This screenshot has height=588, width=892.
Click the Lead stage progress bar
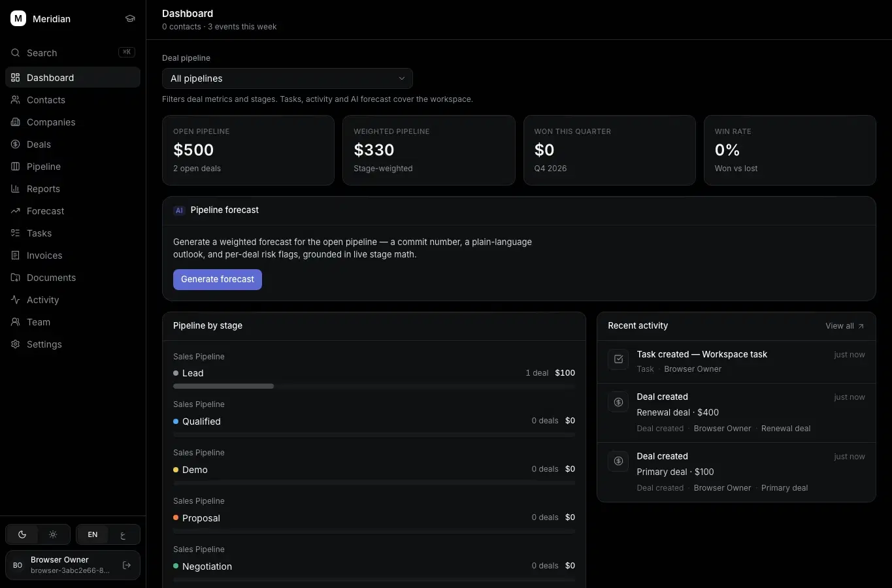pos(374,386)
